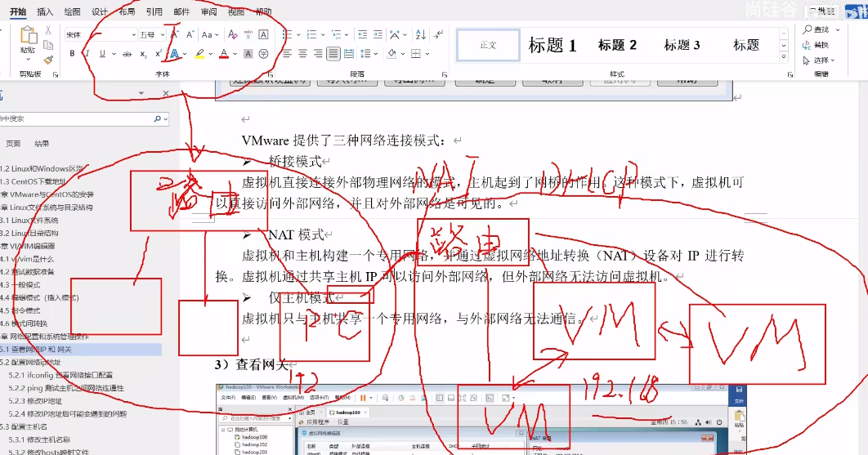Apply yellow text highlight color
Screen dimensions: 868x455
(x=199, y=54)
